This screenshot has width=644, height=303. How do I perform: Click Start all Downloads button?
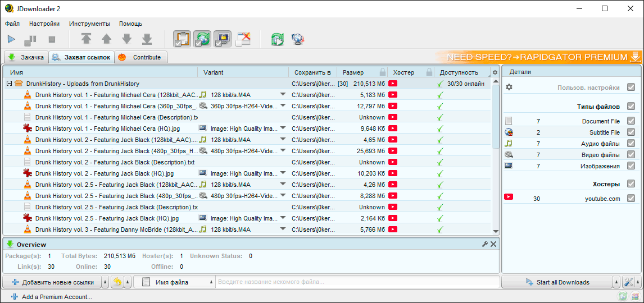pyautogui.click(x=557, y=282)
